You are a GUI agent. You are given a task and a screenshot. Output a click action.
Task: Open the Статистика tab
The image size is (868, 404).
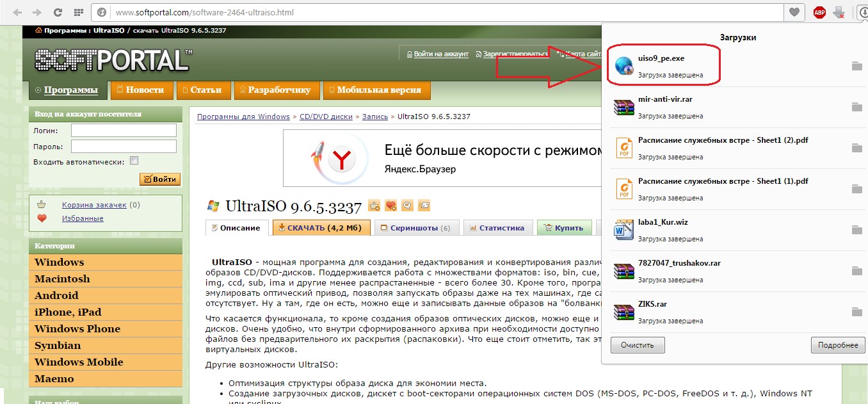click(497, 228)
